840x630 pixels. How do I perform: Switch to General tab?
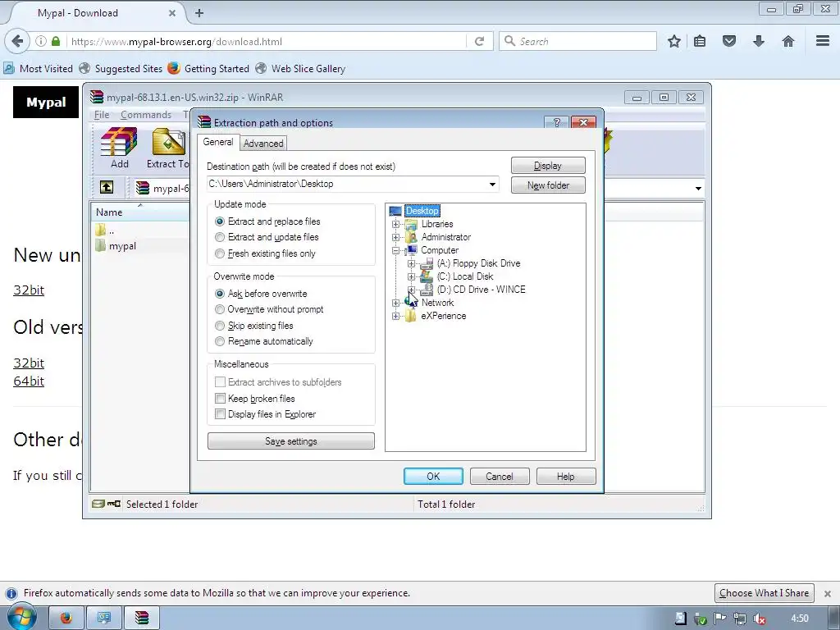click(x=218, y=142)
